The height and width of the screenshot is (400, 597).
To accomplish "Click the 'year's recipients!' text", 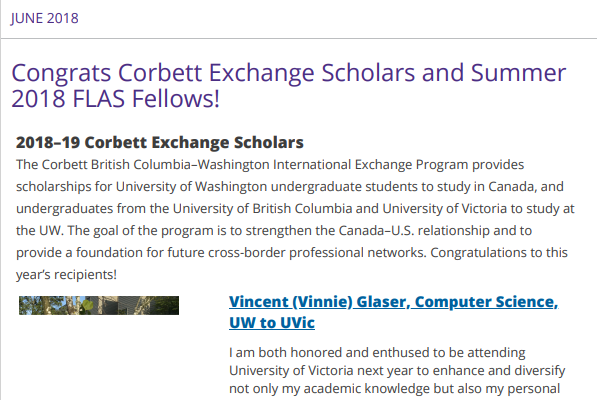I will coord(66,274).
